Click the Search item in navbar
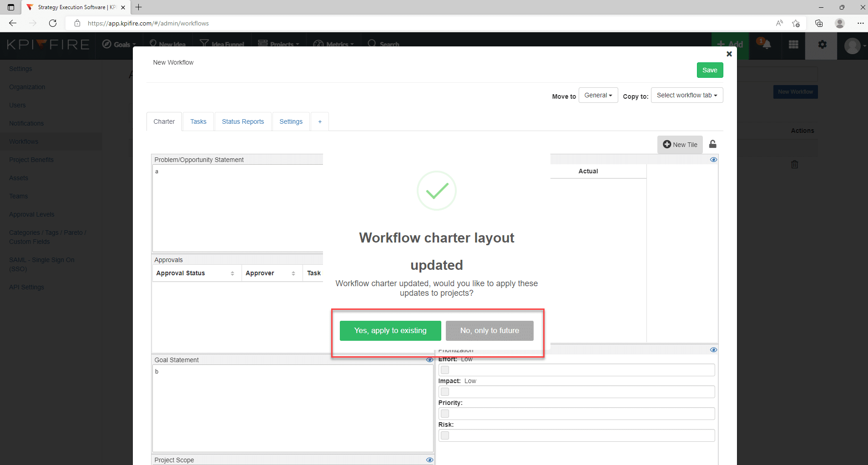 tap(384, 44)
